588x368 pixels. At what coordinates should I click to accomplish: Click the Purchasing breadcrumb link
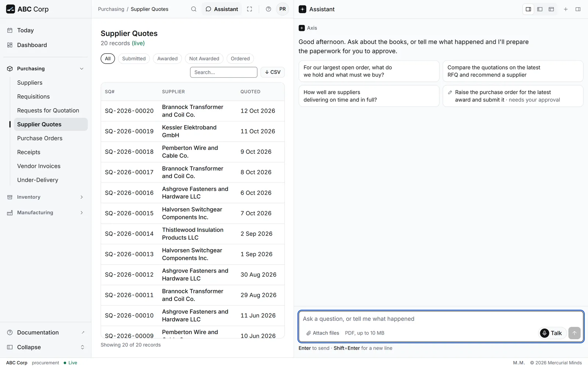point(111,9)
